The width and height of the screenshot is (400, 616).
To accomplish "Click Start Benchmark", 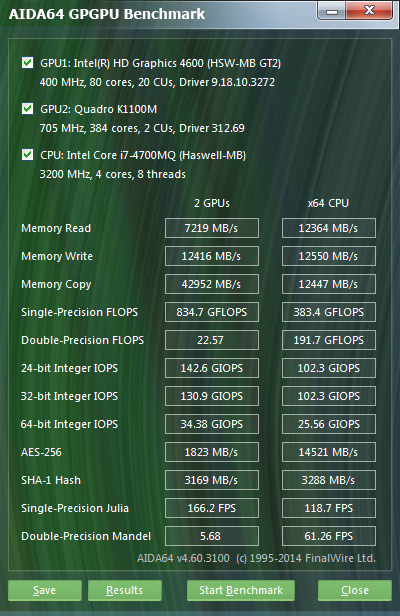I will pyautogui.click(x=240, y=590).
